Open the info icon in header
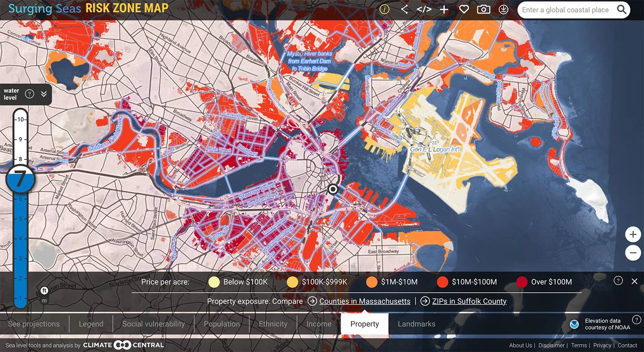The width and height of the screenshot is (644, 352). click(384, 9)
